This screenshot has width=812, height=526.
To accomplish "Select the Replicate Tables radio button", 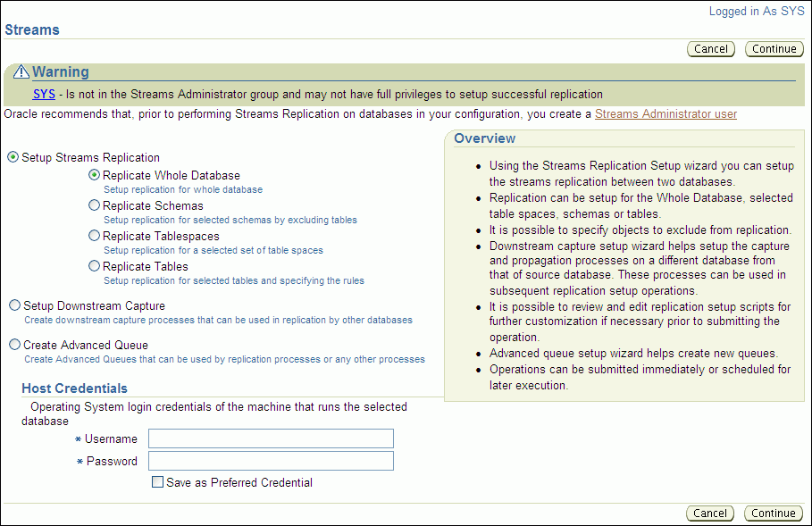I will click(95, 266).
